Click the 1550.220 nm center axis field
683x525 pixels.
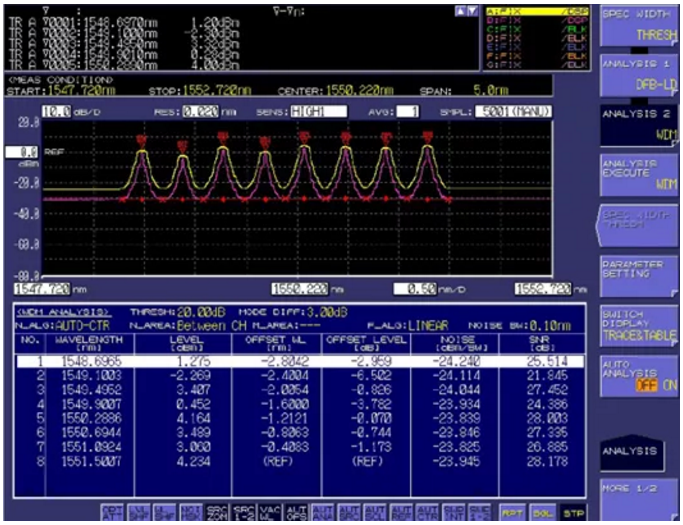point(300,288)
